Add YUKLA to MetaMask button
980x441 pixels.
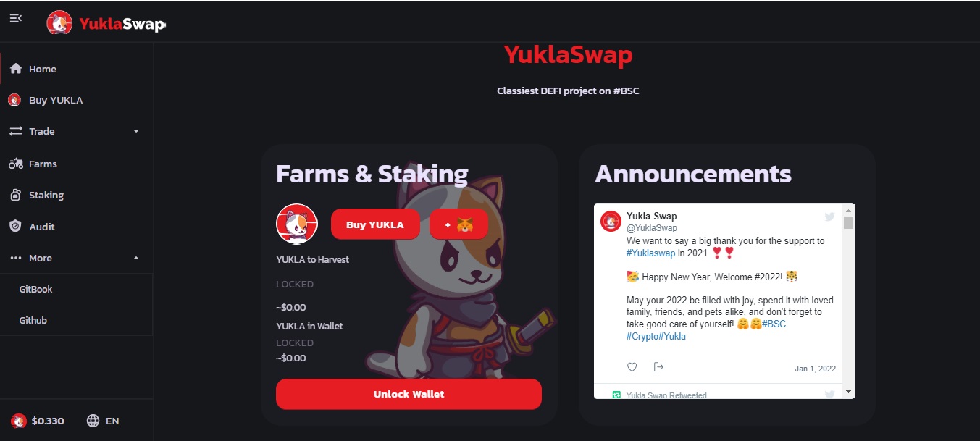(x=458, y=224)
